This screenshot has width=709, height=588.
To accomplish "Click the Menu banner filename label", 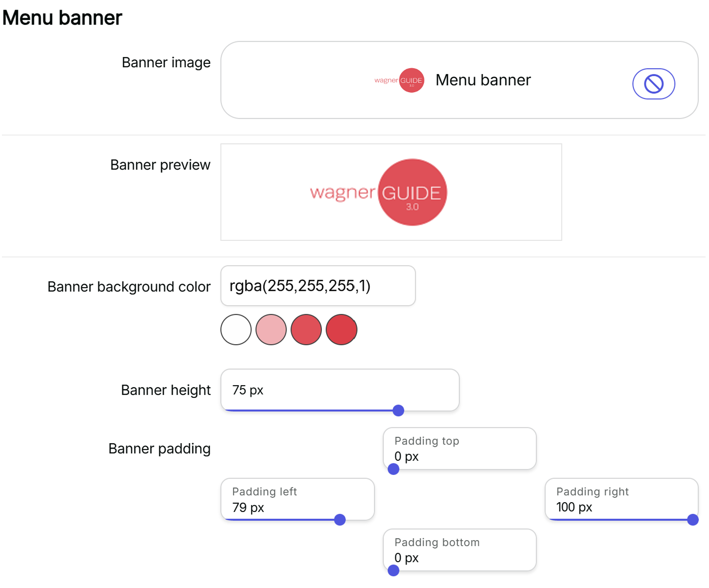I will pos(483,79).
